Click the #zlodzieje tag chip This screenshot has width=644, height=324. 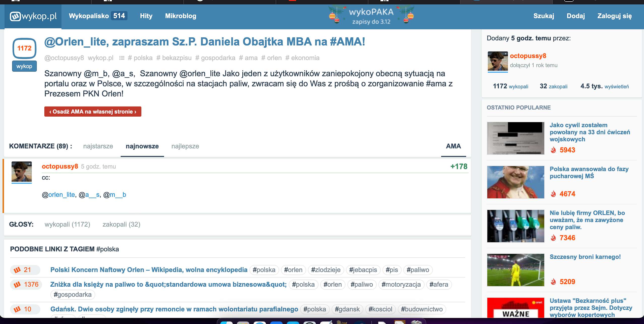point(326,270)
